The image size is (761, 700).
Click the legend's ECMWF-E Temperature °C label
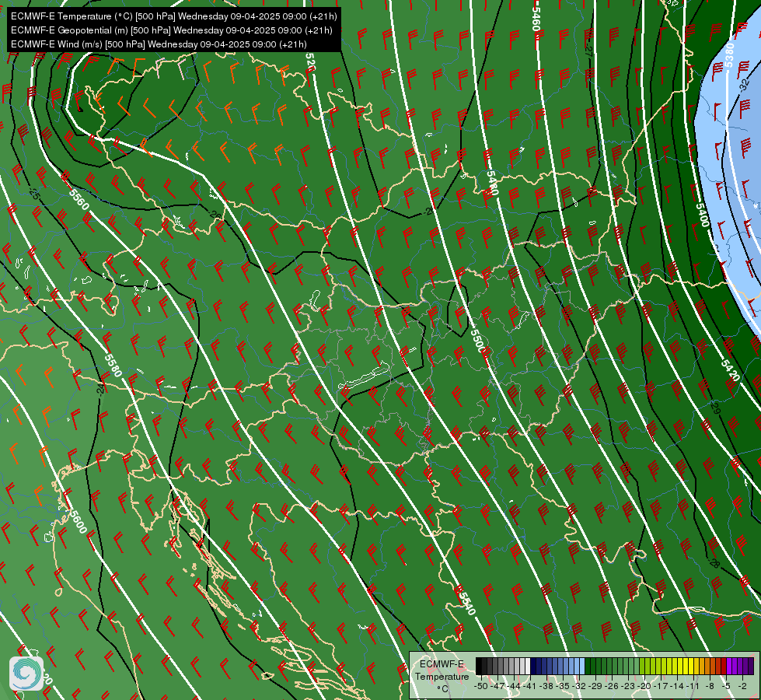point(442,677)
